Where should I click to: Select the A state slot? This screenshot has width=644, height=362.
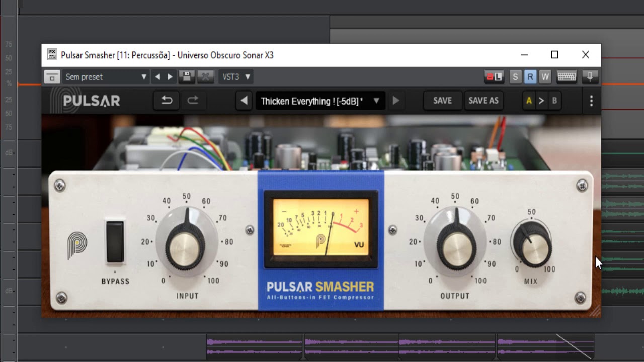pyautogui.click(x=529, y=101)
